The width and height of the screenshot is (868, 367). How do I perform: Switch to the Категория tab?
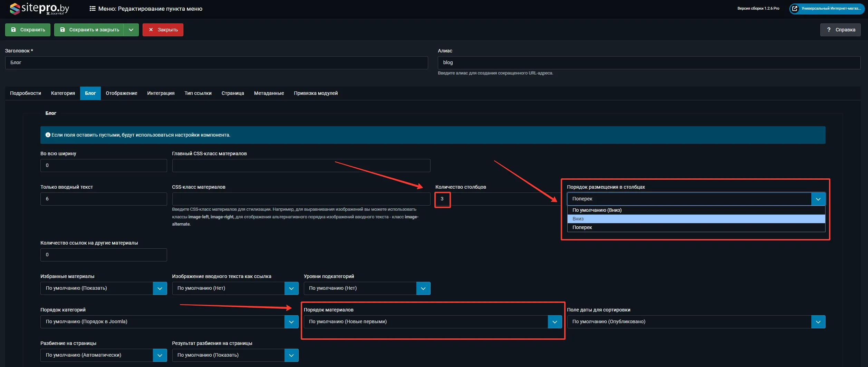coord(63,93)
